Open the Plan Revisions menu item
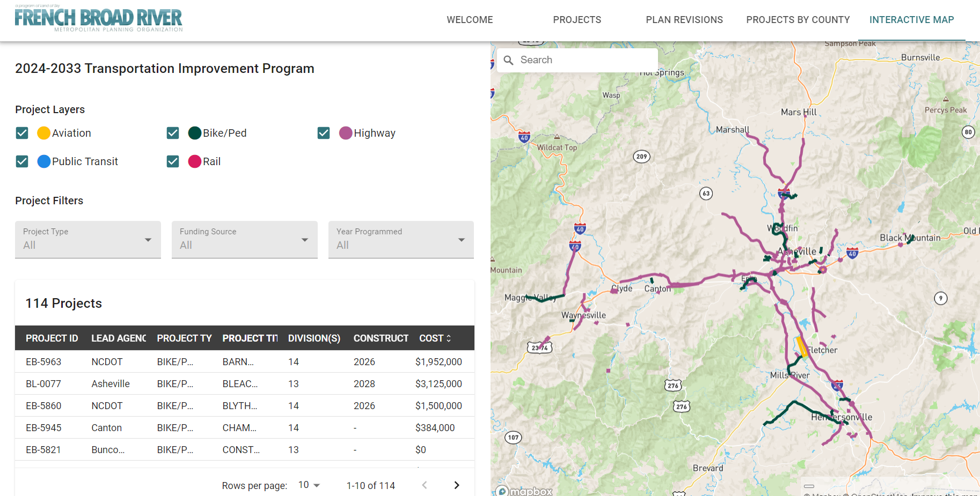The image size is (980, 496). 684,20
